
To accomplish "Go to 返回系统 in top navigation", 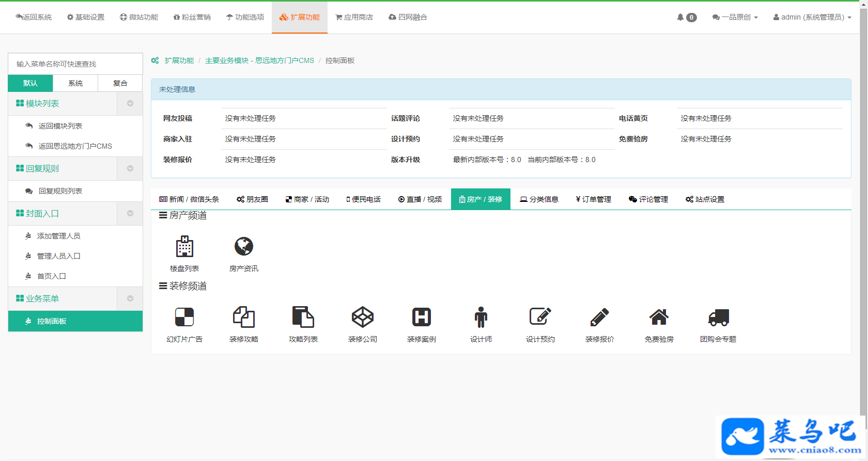I will coord(34,17).
